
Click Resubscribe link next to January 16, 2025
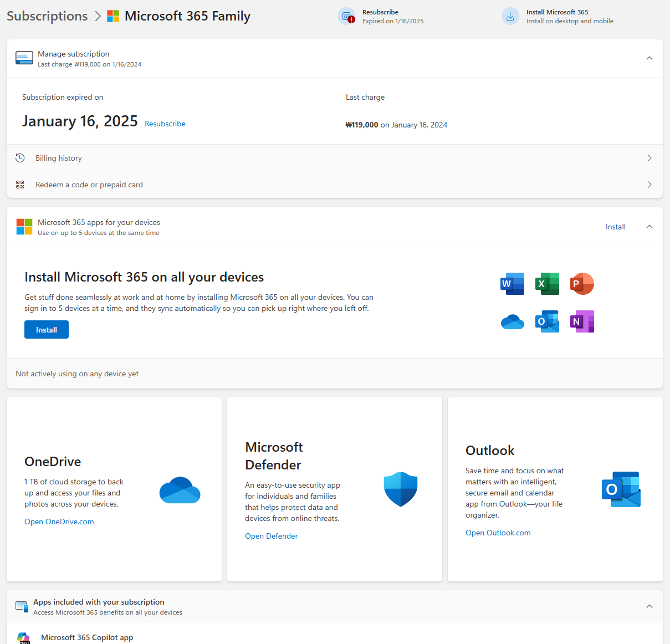(x=165, y=124)
